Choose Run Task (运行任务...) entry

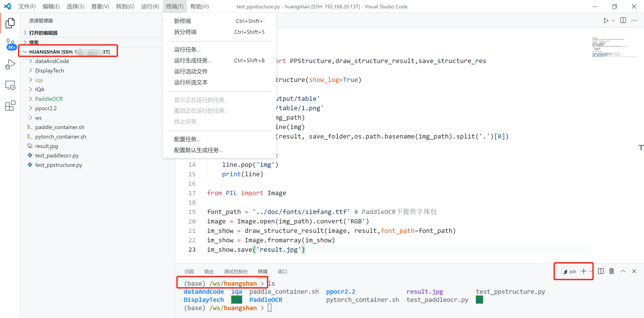click(219, 50)
